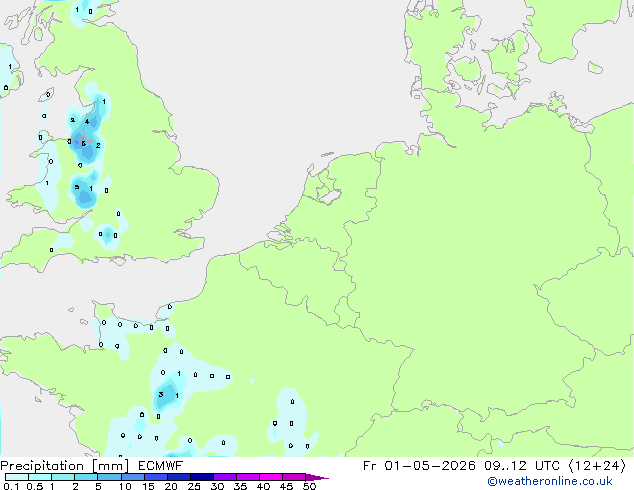Select the 2–5 mm legend color swatch
Screen dimensions: 634x490
point(86,477)
